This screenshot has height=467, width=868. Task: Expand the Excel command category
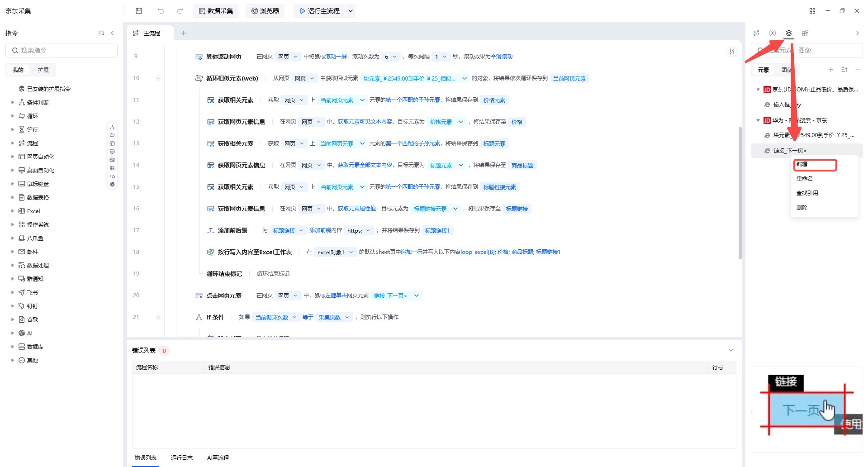(12, 211)
